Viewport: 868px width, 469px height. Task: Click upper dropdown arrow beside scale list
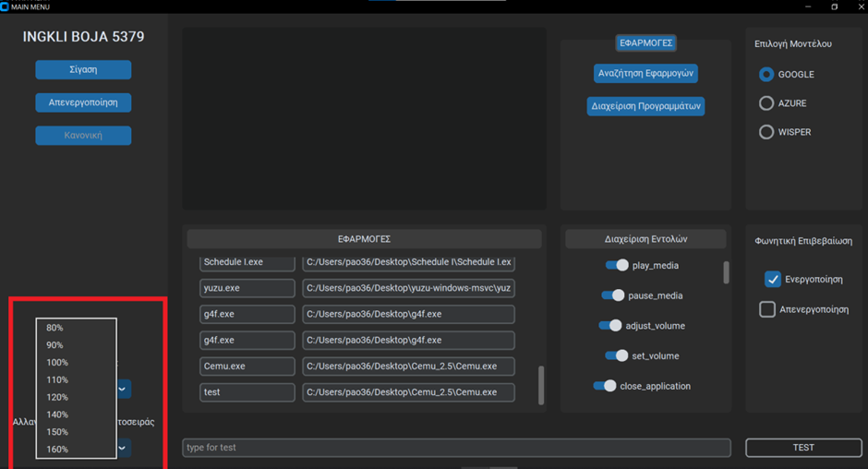coord(123,389)
